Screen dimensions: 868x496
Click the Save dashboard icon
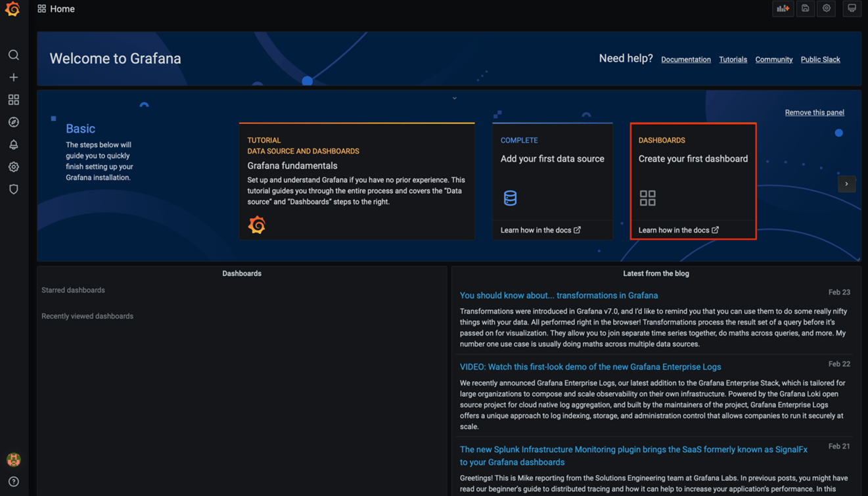coord(805,9)
